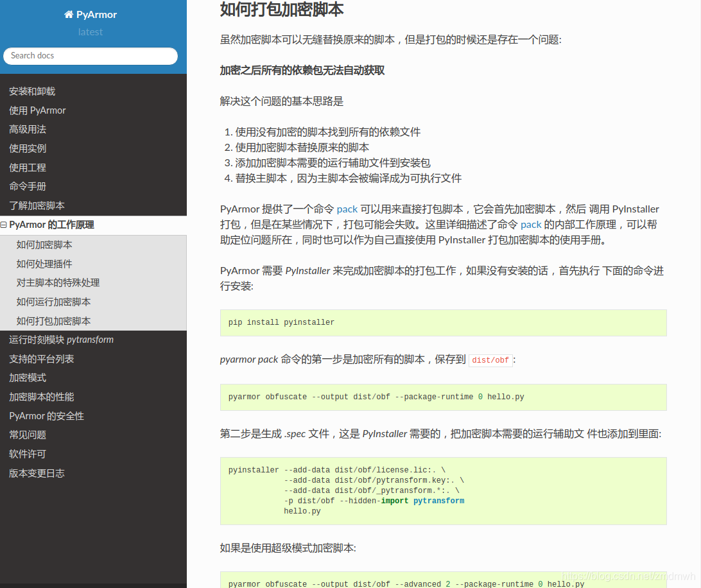This screenshot has width=701, height=588.
Task: Click first pack link in paragraph
Action: point(347,209)
